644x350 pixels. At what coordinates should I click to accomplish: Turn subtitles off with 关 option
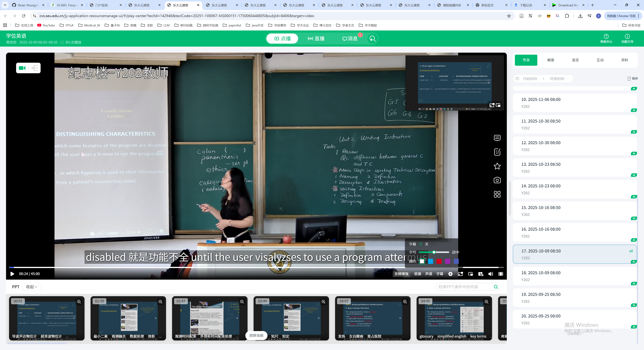click(426, 244)
